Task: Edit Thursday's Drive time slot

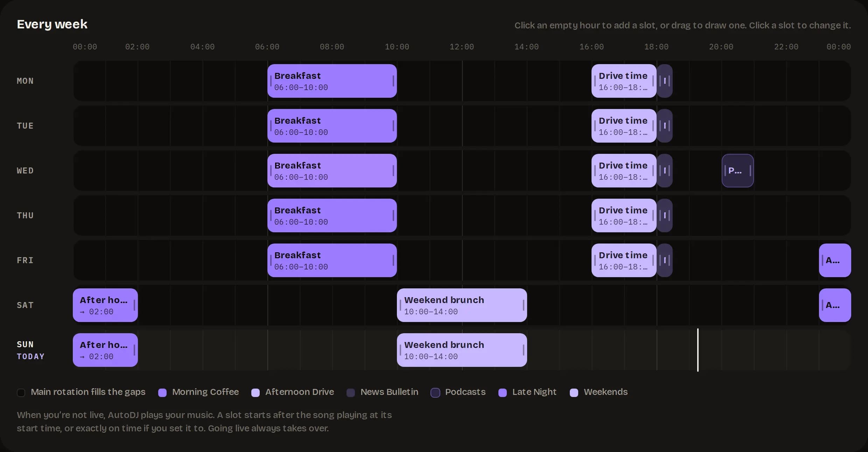Action: click(624, 215)
